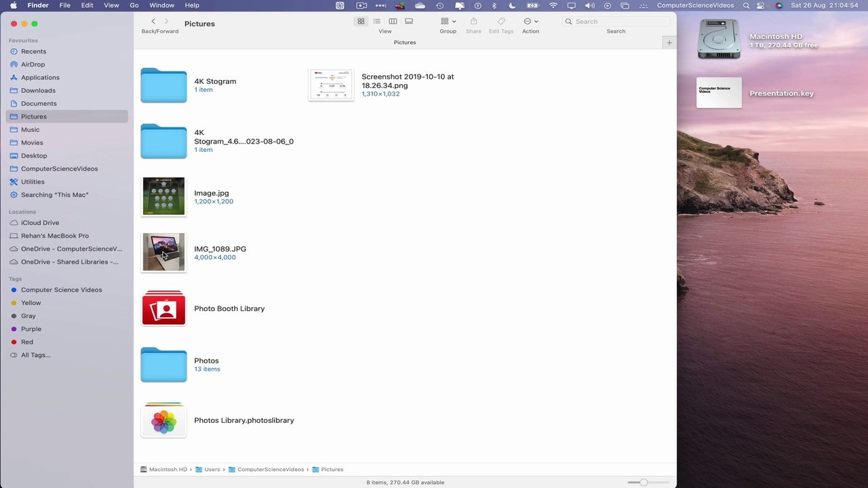Open Music in the sidebar
The height and width of the screenshot is (488, 868).
[x=66, y=129]
